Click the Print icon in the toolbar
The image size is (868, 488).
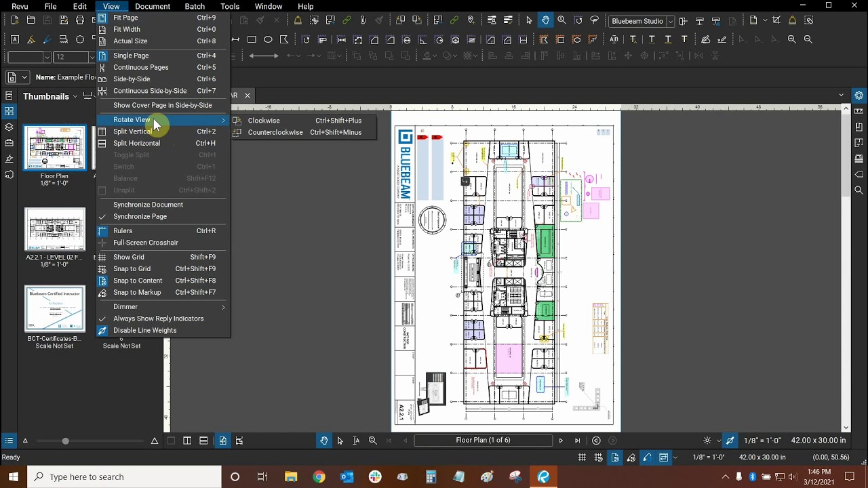tap(80, 20)
